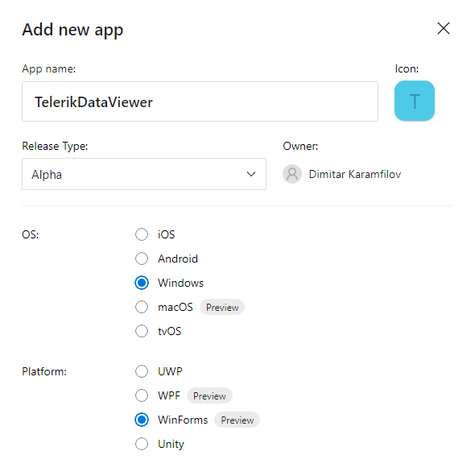Click the Icon label
The width and height of the screenshot is (475, 476).
point(407,69)
